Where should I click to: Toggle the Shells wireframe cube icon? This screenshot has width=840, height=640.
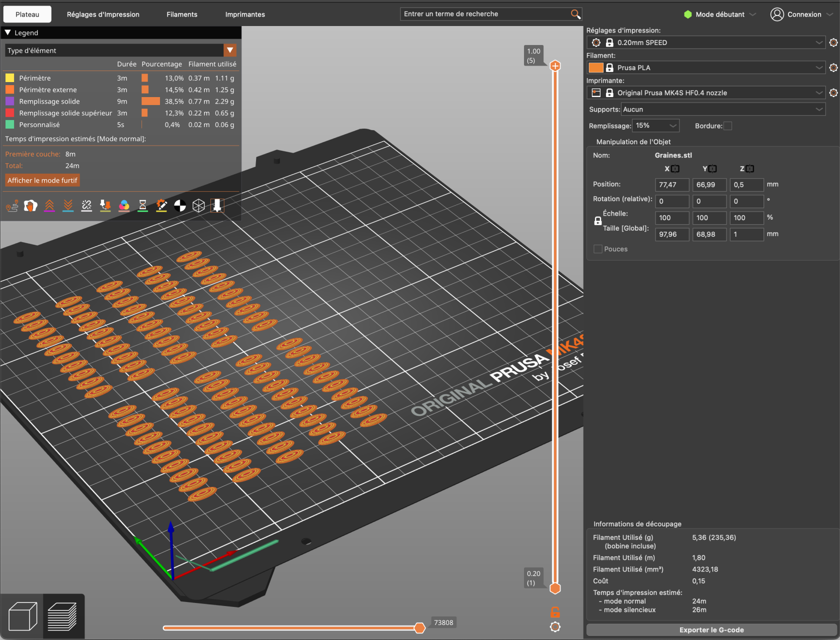pos(198,206)
